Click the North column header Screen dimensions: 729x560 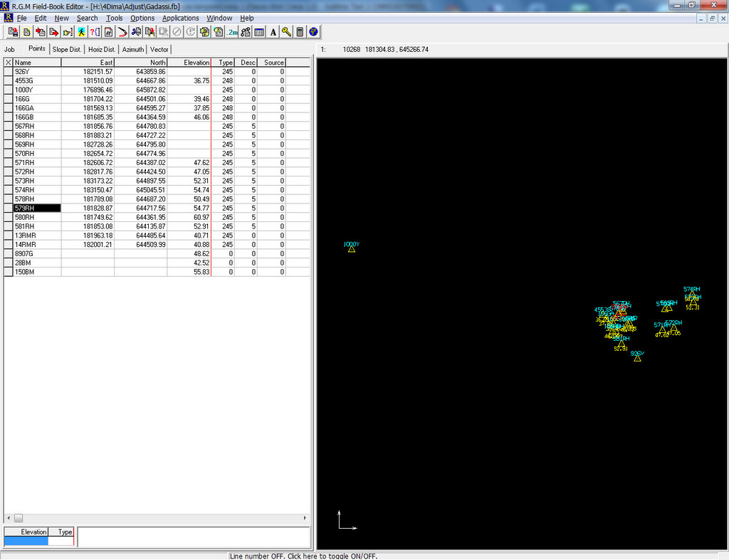(x=141, y=63)
